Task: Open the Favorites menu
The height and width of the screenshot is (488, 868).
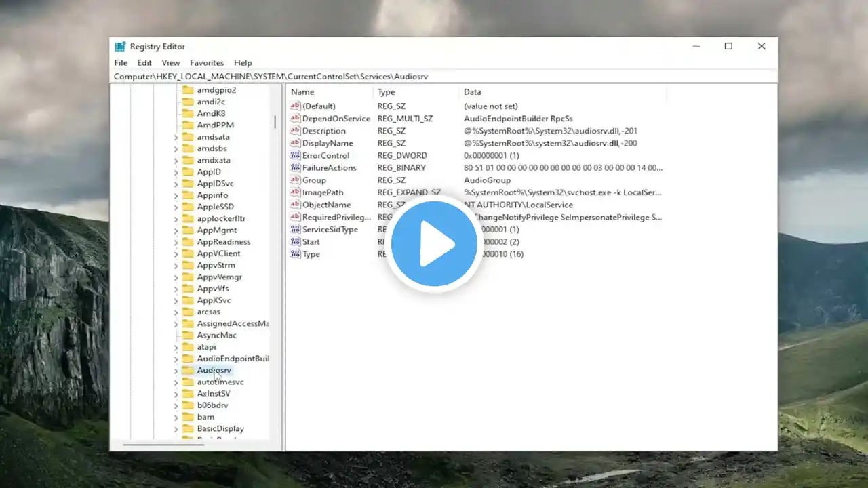Action: point(207,62)
